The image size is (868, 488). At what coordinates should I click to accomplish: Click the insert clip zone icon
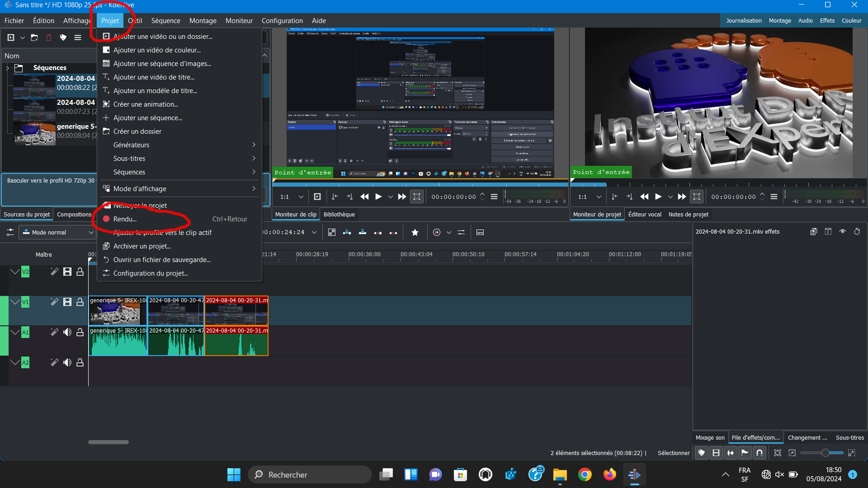(347, 232)
